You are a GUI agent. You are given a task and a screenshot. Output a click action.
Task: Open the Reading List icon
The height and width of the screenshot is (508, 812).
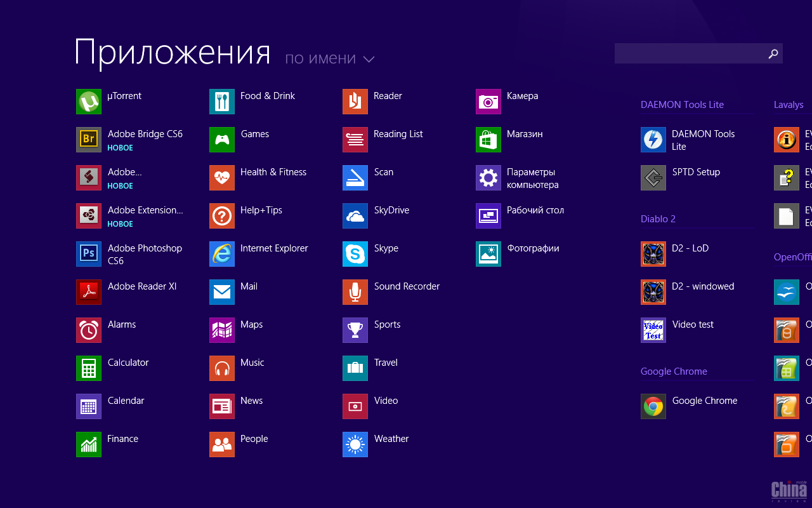[x=355, y=140]
